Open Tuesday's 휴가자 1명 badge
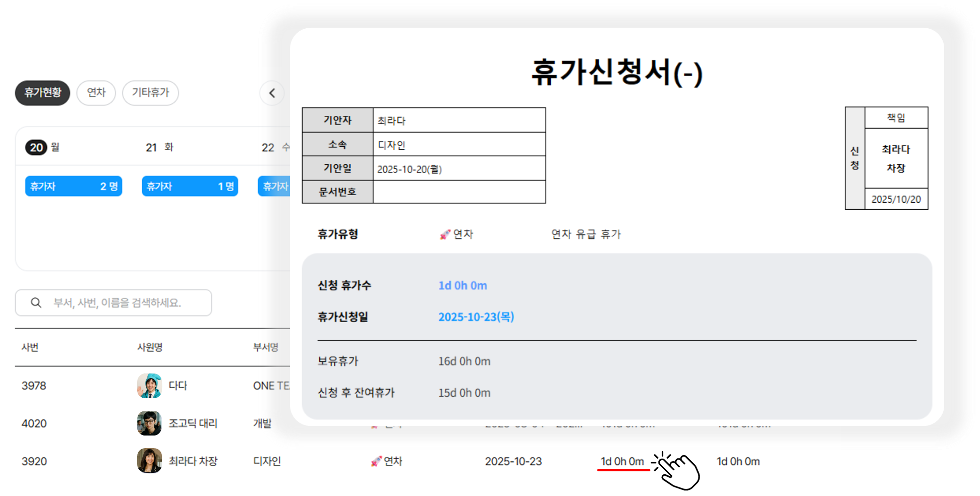The width and height of the screenshot is (980, 496). [x=190, y=186]
